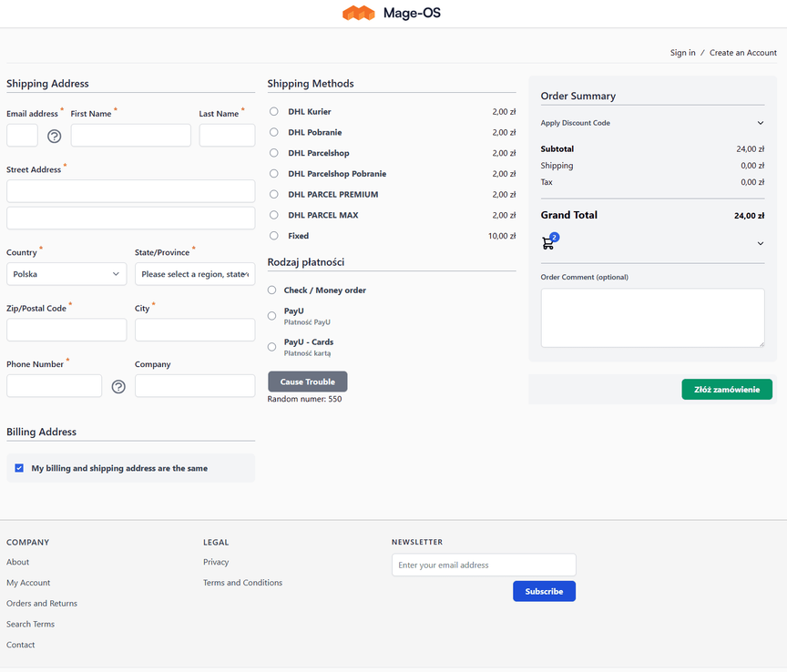Focus the Email address input field
Image resolution: width=787 pixels, height=672 pixels.
coord(22,136)
